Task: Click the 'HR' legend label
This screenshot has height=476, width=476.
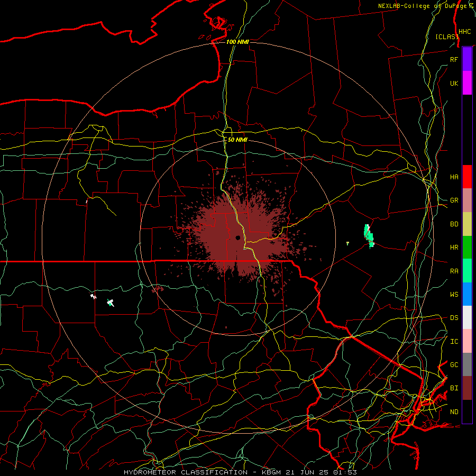Action: click(x=454, y=248)
